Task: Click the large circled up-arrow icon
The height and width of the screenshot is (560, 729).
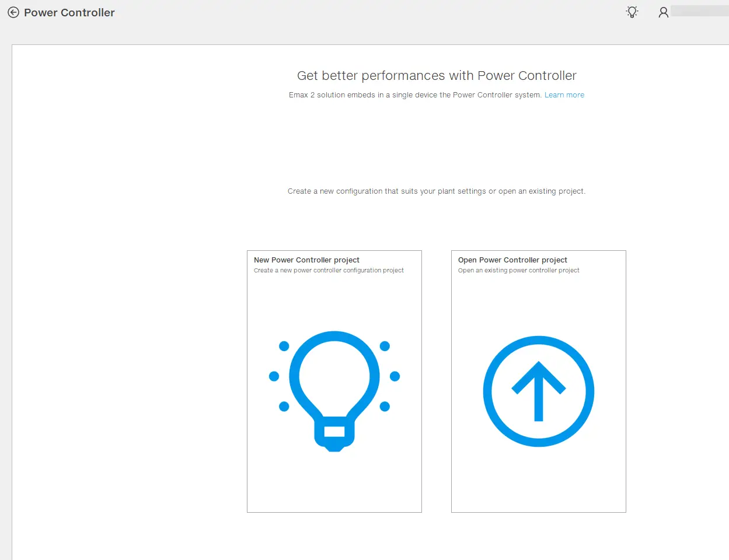Action: coord(538,391)
